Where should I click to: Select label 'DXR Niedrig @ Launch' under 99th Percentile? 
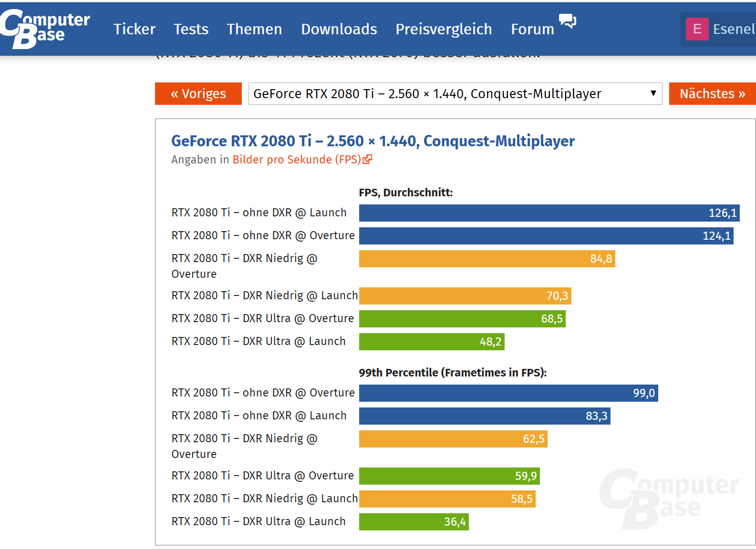(265, 498)
